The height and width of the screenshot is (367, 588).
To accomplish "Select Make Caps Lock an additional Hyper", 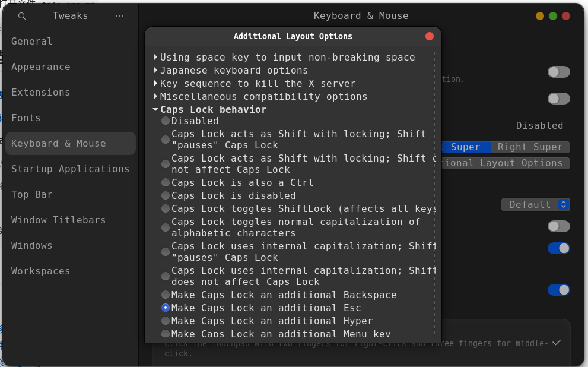I will pos(164,321).
